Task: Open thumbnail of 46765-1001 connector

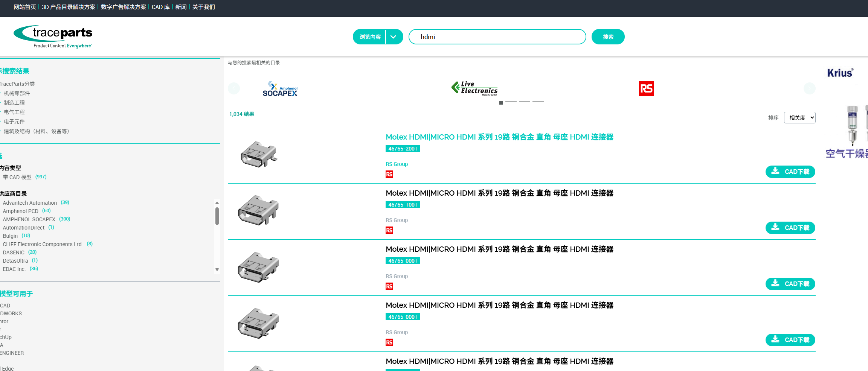Action: click(258, 210)
